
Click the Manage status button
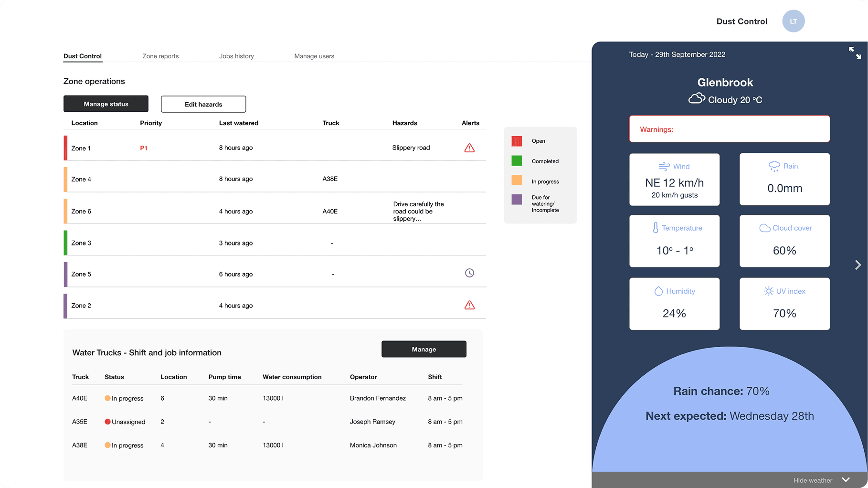tap(106, 104)
